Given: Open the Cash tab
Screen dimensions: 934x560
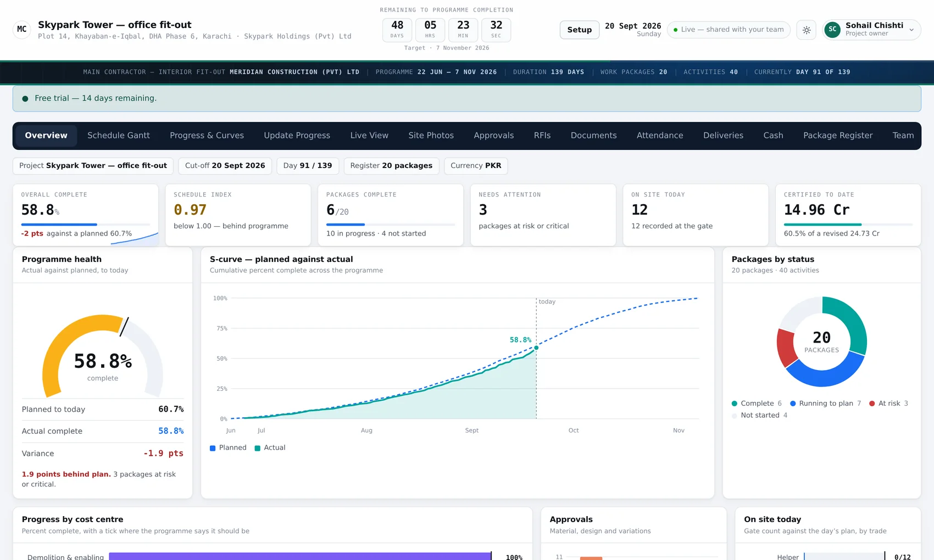Looking at the screenshot, I should [x=773, y=136].
